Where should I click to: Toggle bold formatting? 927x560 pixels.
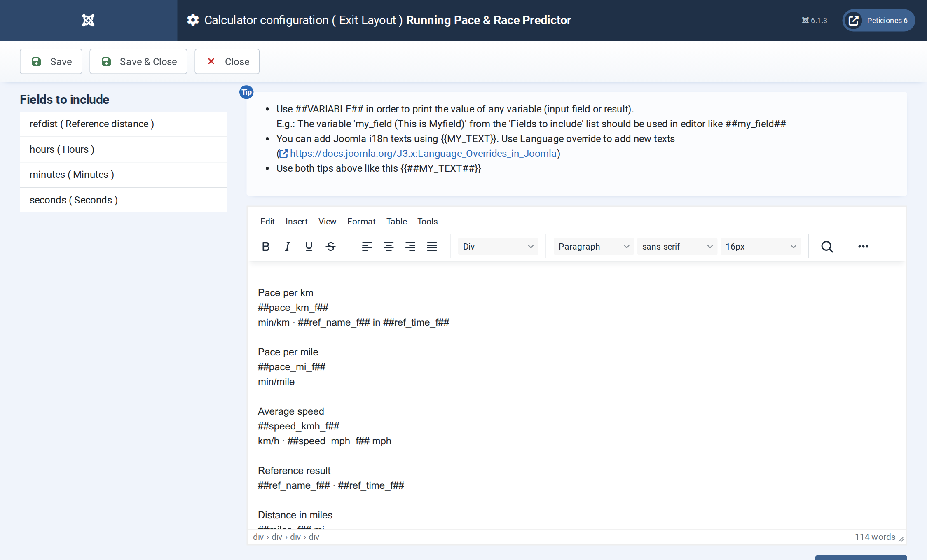(x=266, y=246)
